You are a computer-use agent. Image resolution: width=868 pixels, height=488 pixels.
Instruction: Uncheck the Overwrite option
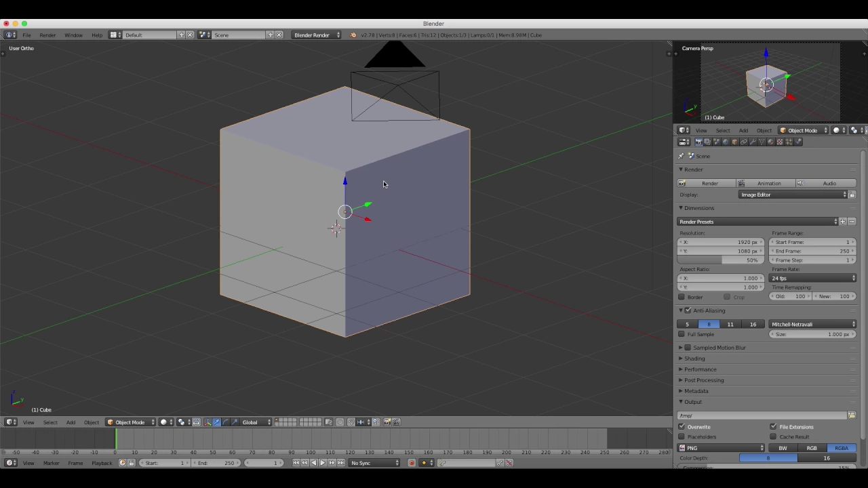[682, 427]
